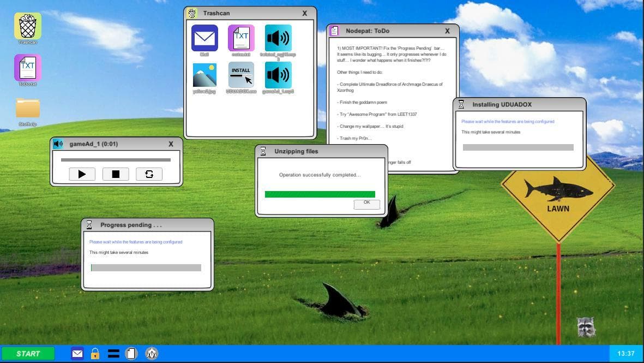Close the Trashcan window
Image resolution: width=644 pixels, height=363 pixels.
(304, 13)
